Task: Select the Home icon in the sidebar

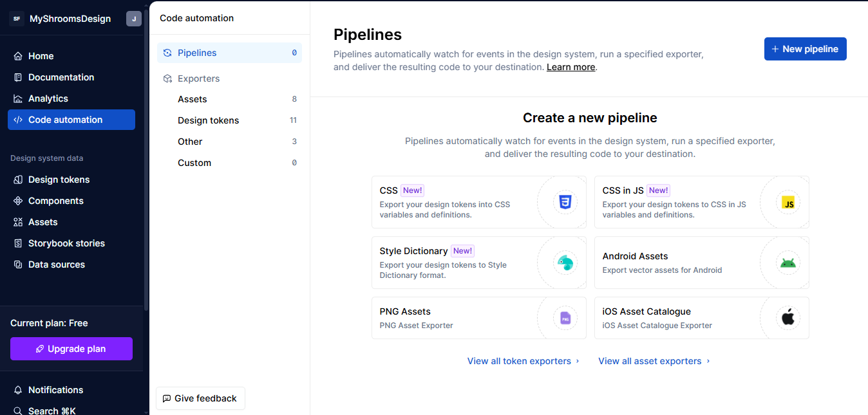Action: (x=18, y=56)
